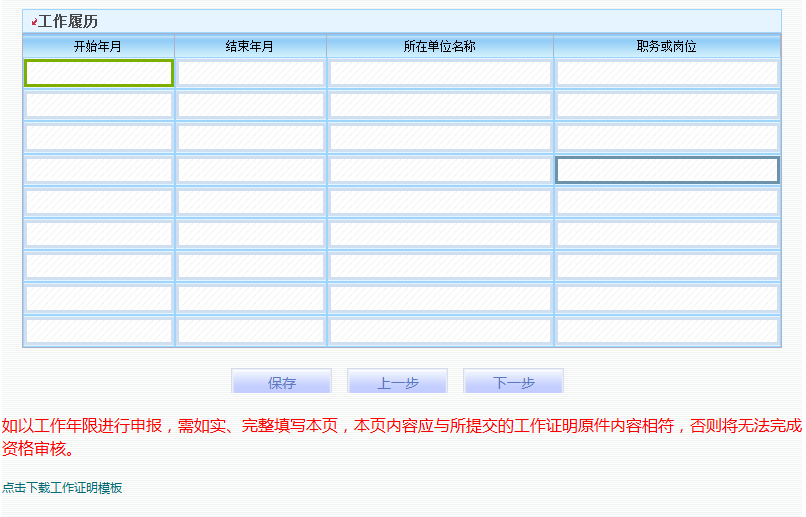Select second row 开始年月 input field
Image resolution: width=806 pixels, height=517 pixels.
99,105
